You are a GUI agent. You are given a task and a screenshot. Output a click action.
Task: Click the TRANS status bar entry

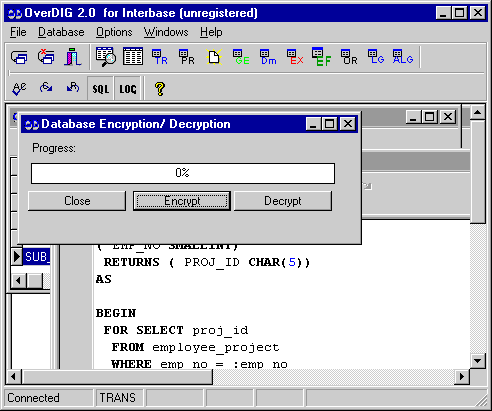pyautogui.click(x=120, y=398)
